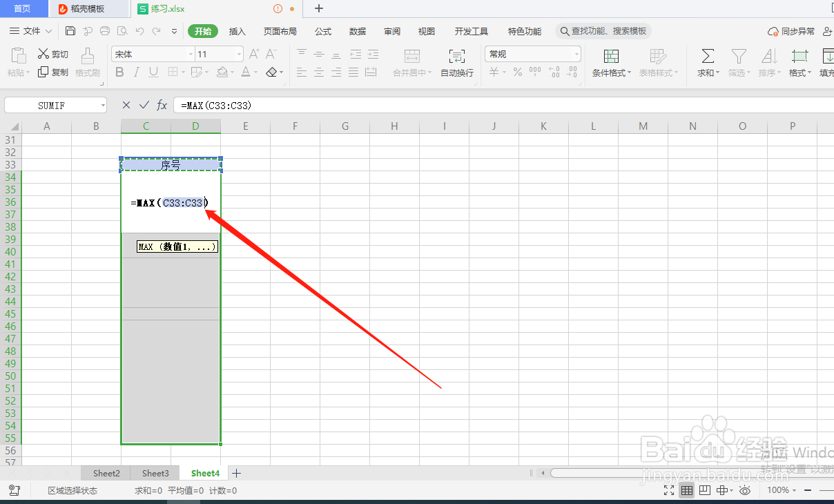Image resolution: width=834 pixels, height=504 pixels.
Task: Click the Print icon in quick access bar
Action: click(x=105, y=31)
